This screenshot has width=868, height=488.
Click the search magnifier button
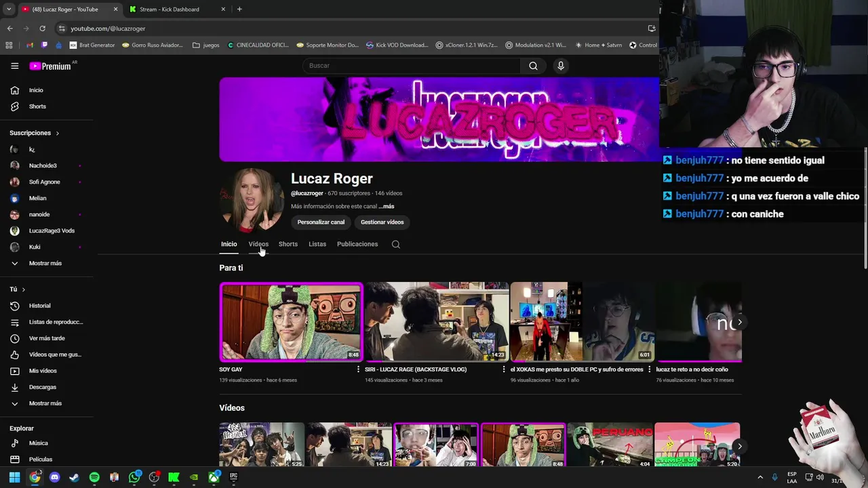coord(533,66)
